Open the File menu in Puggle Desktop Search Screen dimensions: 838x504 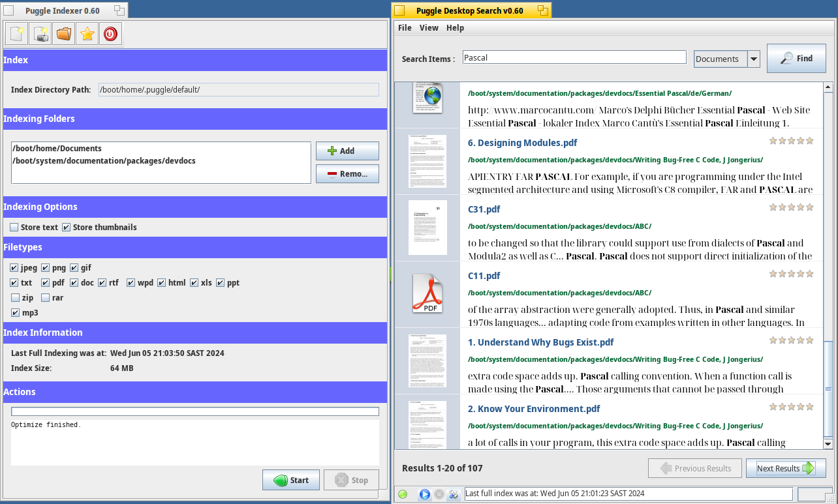pyautogui.click(x=405, y=28)
